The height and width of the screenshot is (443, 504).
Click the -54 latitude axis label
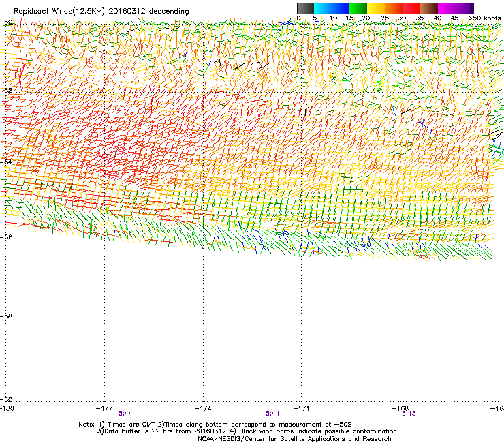tap(6, 162)
